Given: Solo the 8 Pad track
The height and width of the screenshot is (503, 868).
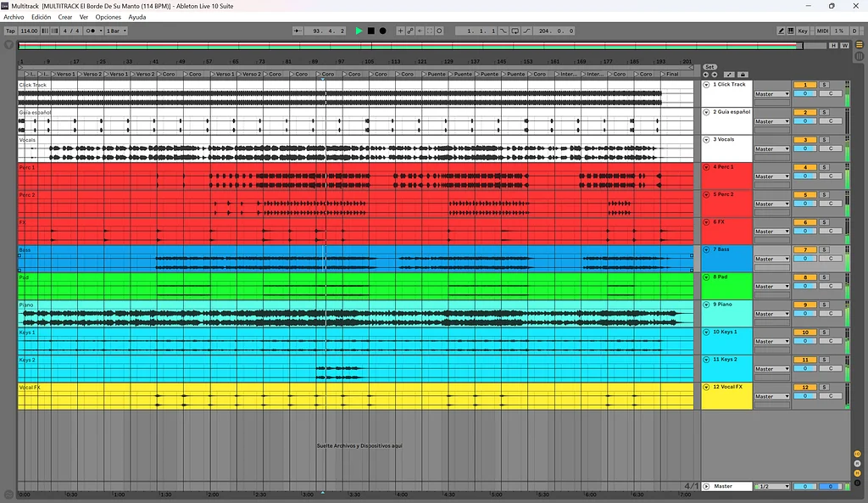Looking at the screenshot, I should (x=824, y=277).
